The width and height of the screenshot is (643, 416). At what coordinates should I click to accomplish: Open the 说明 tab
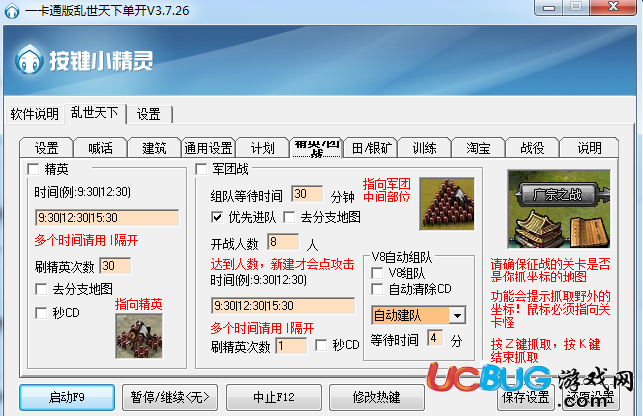click(x=589, y=148)
